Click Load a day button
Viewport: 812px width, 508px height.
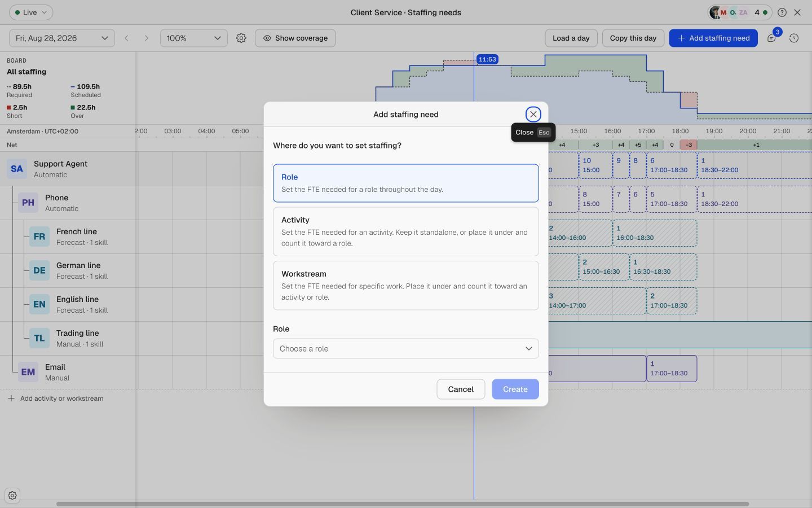[571, 38]
